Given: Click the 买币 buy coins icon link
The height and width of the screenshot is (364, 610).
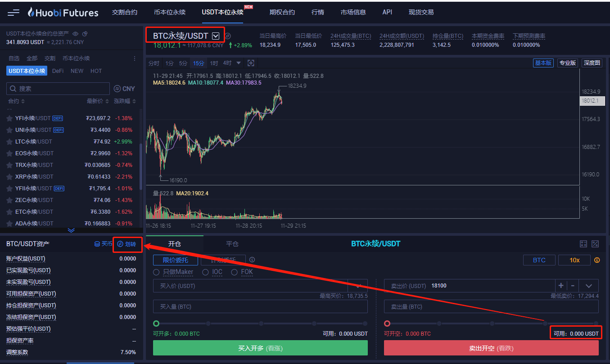Looking at the screenshot, I should pyautogui.click(x=103, y=244).
